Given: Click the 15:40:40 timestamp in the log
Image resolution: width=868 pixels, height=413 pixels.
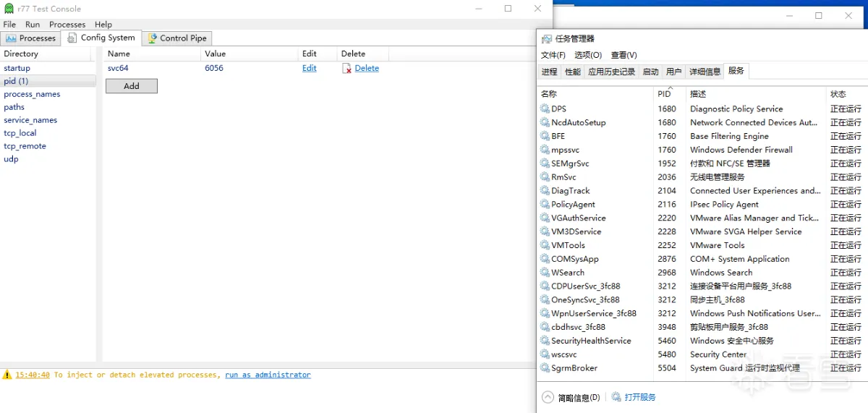Looking at the screenshot, I should [33, 375].
